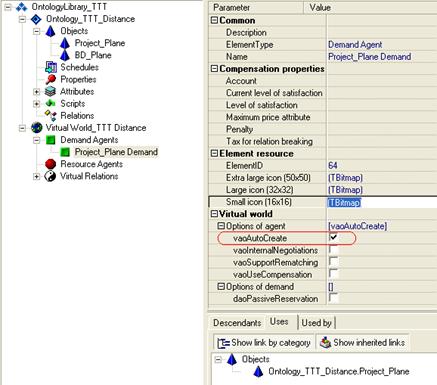Collapse the Element resource group
This screenshot has height=385, width=437.
[x=214, y=153]
